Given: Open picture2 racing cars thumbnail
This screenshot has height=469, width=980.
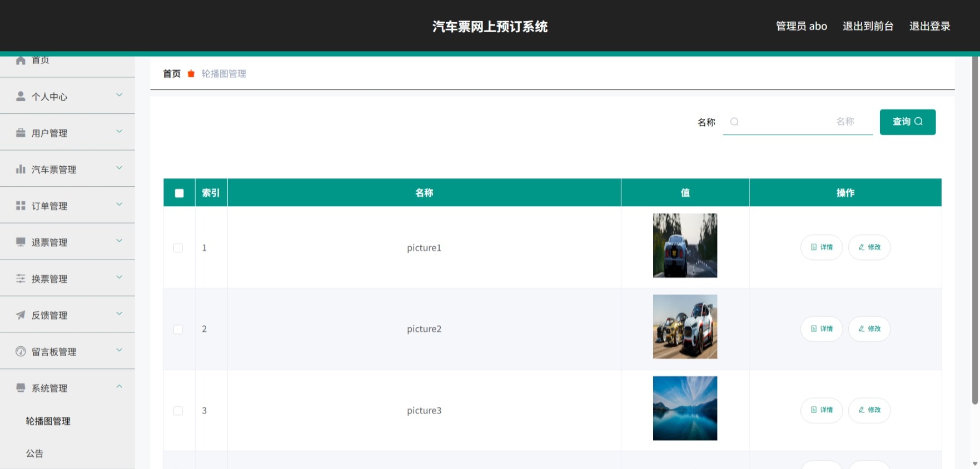Looking at the screenshot, I should pyautogui.click(x=685, y=327).
